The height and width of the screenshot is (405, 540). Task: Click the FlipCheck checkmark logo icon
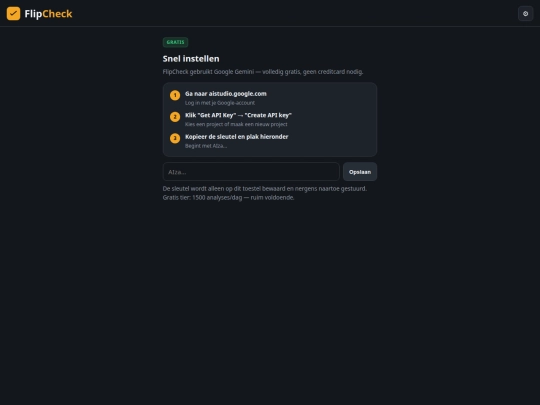coord(13,14)
